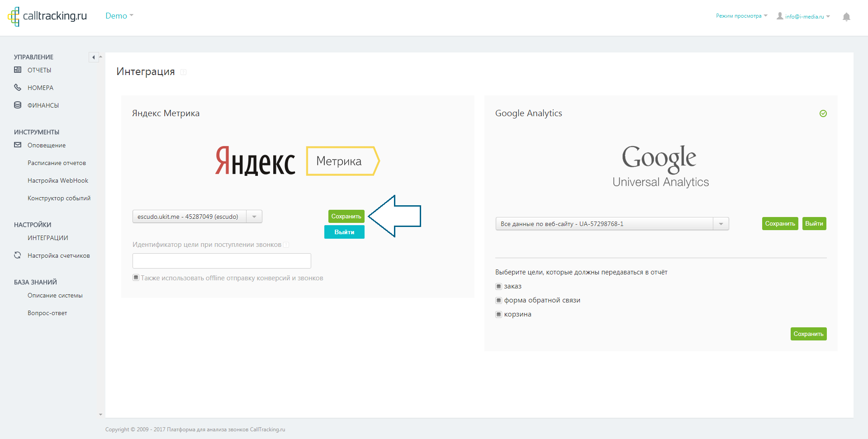Click the sidebar scroll down arrow
The height and width of the screenshot is (439, 868).
click(100, 414)
